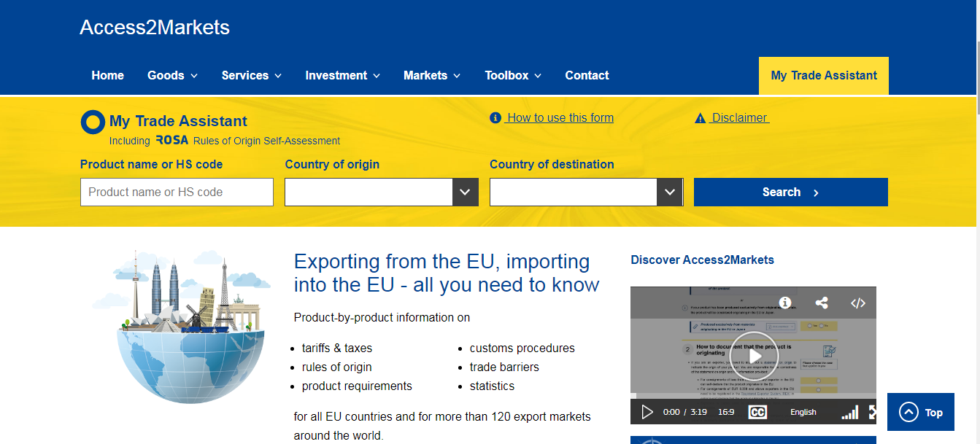
Task: Click the video progress bar
Action: pyautogui.click(x=753, y=397)
